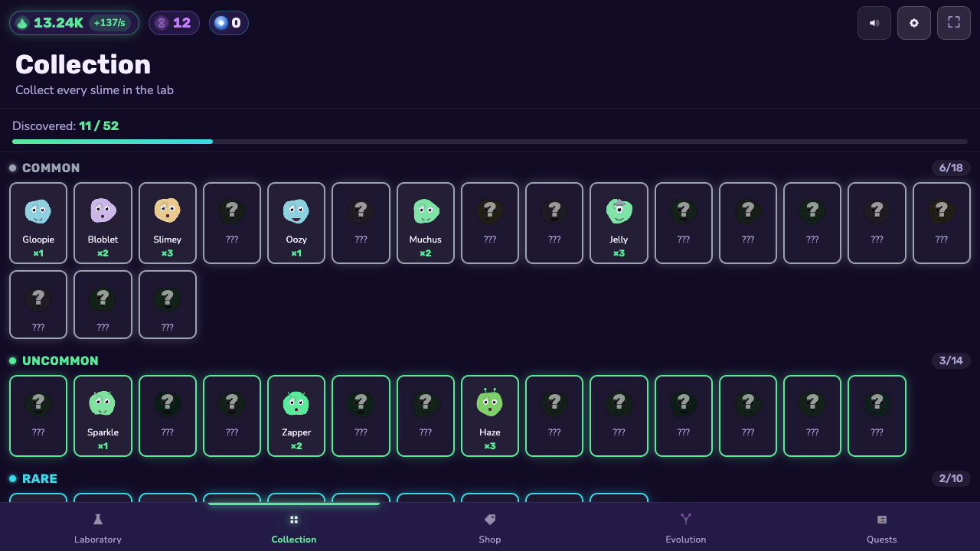Click the green slime goo currency counter

(x=74, y=23)
